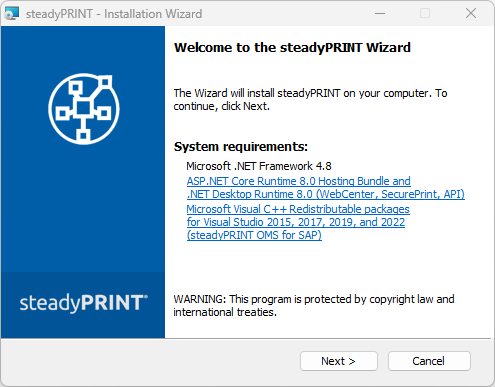Click the 'Welcome to the steadyPRINT Wizard' heading
Image resolution: width=495 pixels, height=387 pixels.
[x=292, y=48]
